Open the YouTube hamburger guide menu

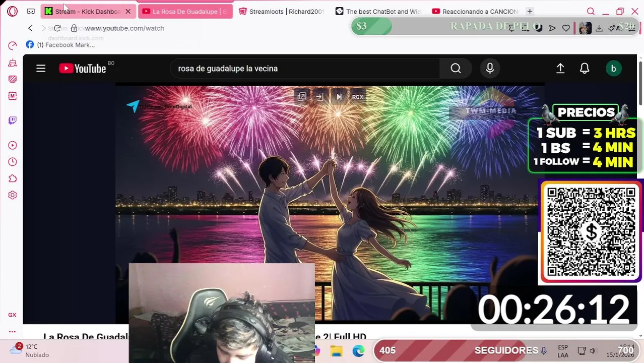coord(41,69)
